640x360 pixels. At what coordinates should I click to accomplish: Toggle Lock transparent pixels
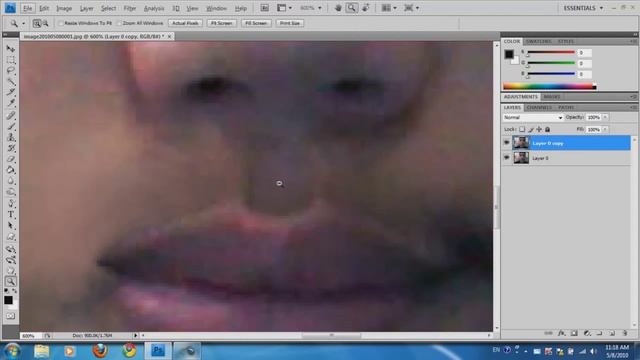(522, 129)
